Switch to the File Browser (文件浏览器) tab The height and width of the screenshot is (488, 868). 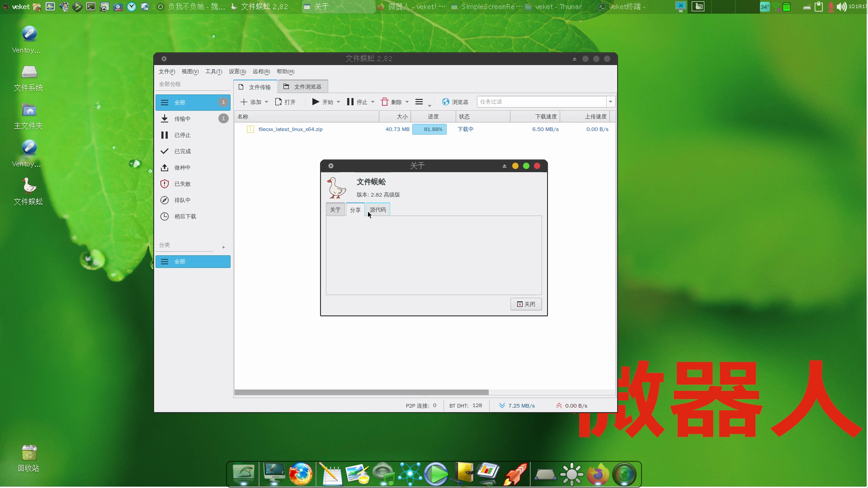303,87
